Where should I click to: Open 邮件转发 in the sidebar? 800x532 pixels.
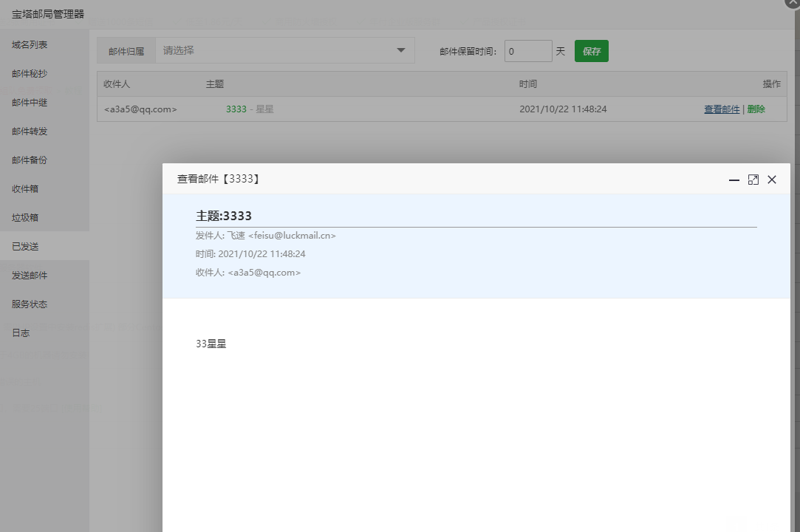click(x=30, y=132)
